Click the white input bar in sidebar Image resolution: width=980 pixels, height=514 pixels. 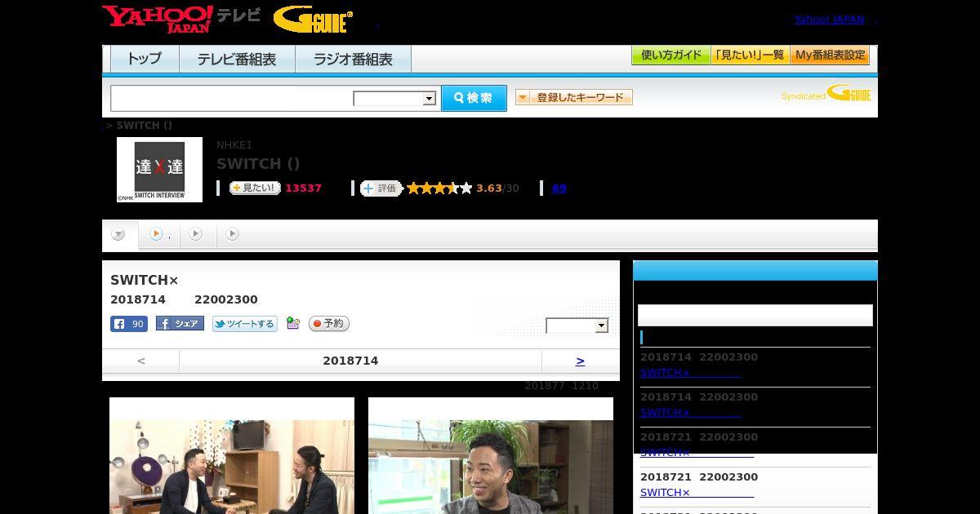point(755,316)
